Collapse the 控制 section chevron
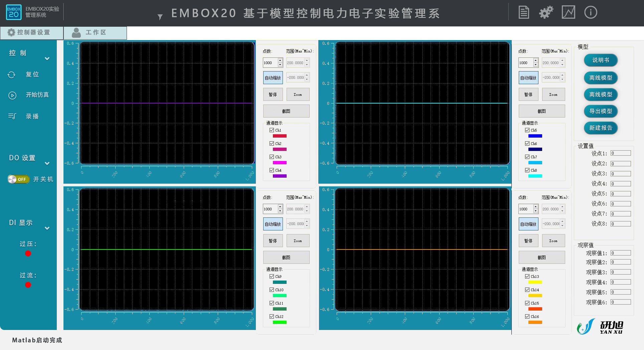644x350 pixels. pos(47,59)
